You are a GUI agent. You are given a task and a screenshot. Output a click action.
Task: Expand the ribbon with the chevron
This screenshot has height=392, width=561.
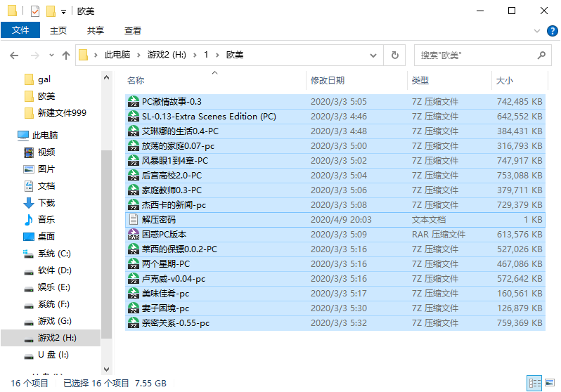pyautogui.click(x=536, y=31)
